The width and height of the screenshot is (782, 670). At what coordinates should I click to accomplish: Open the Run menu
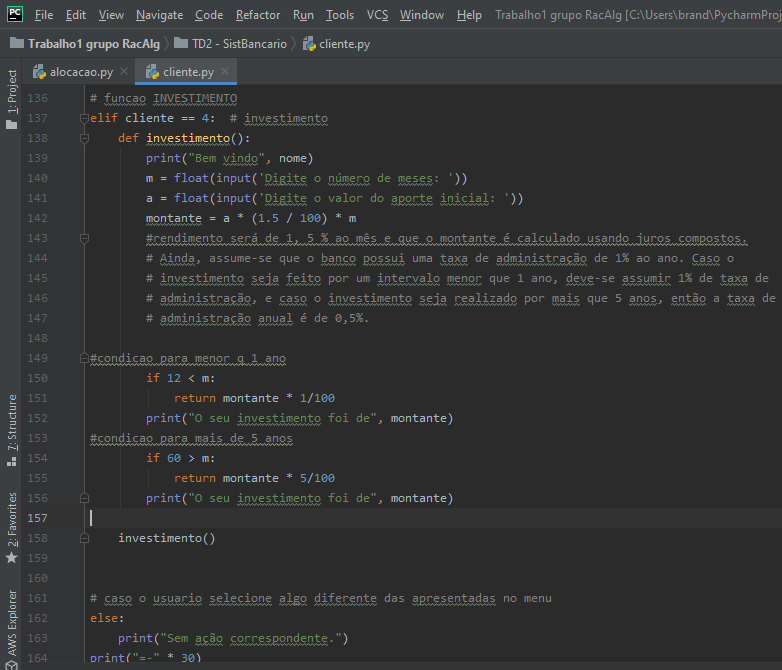(x=303, y=15)
